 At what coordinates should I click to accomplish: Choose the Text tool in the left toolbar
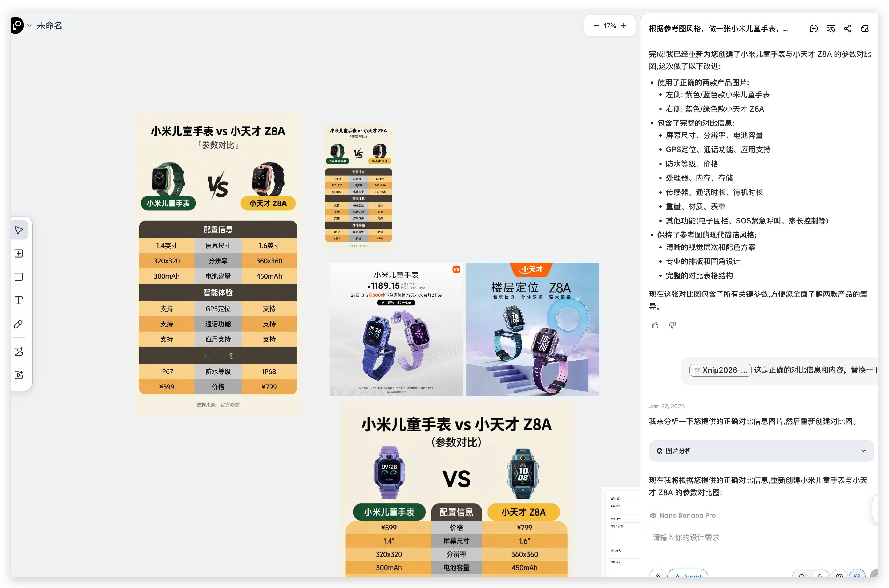pyautogui.click(x=19, y=300)
